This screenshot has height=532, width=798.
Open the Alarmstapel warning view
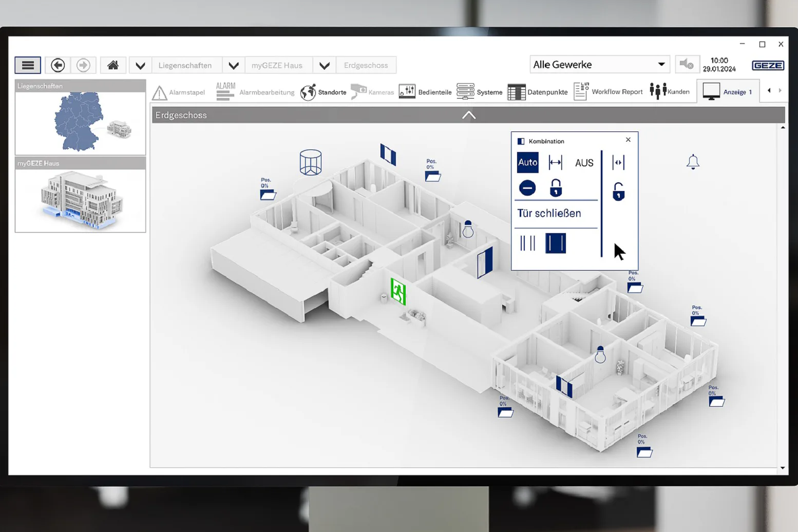[179, 92]
